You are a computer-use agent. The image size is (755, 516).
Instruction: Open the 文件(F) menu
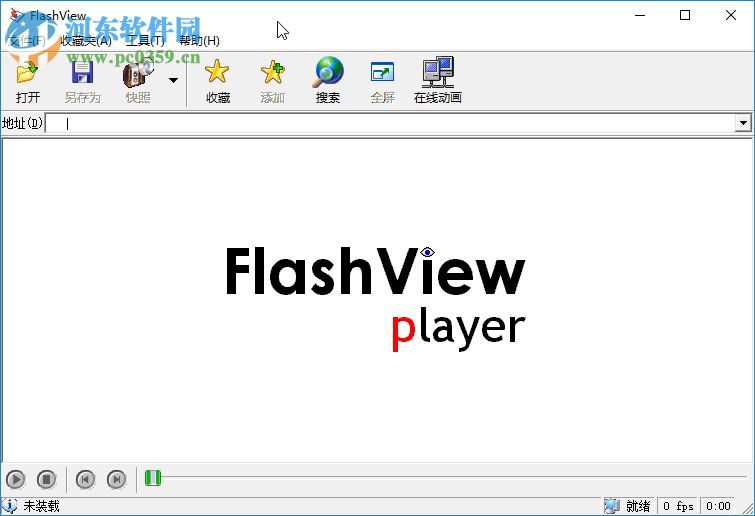(x=27, y=41)
